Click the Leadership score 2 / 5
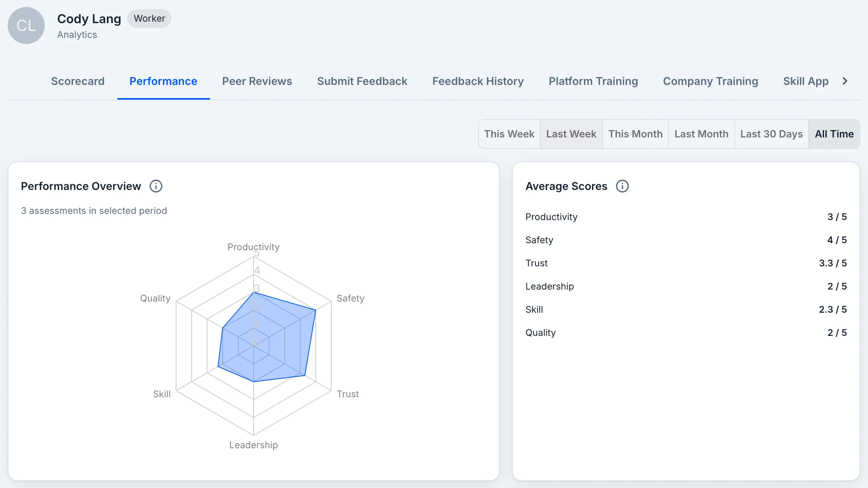Viewport: 868px width, 488px height. point(837,286)
